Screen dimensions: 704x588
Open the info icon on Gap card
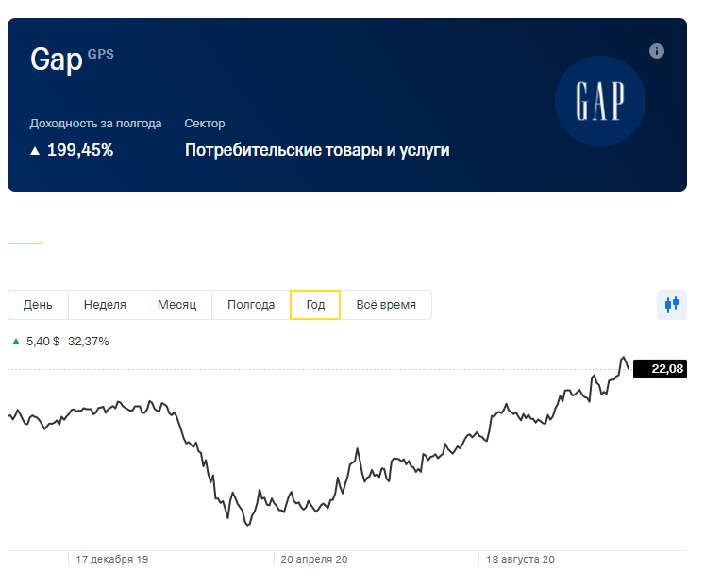(657, 51)
